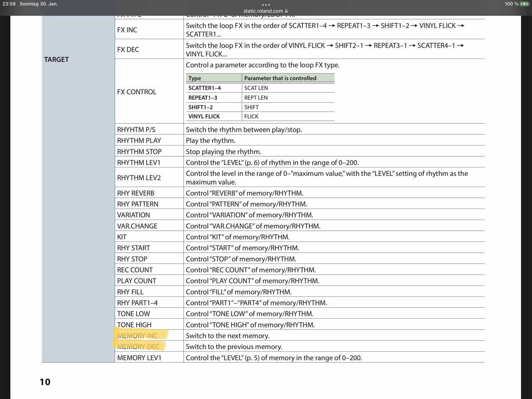Tap Control "KIT" of memory/RHYTHM description
The height and width of the screenshot is (399, 532).
[x=238, y=237]
